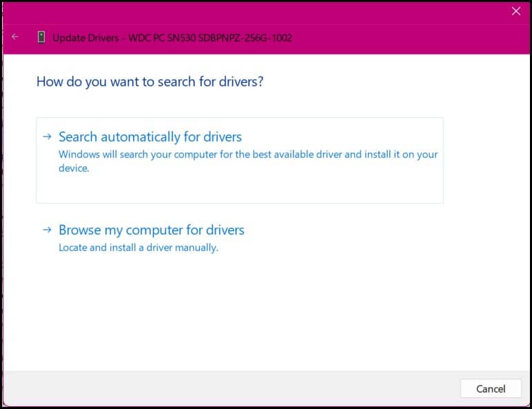Choose Search automatically for drivers

click(240, 160)
